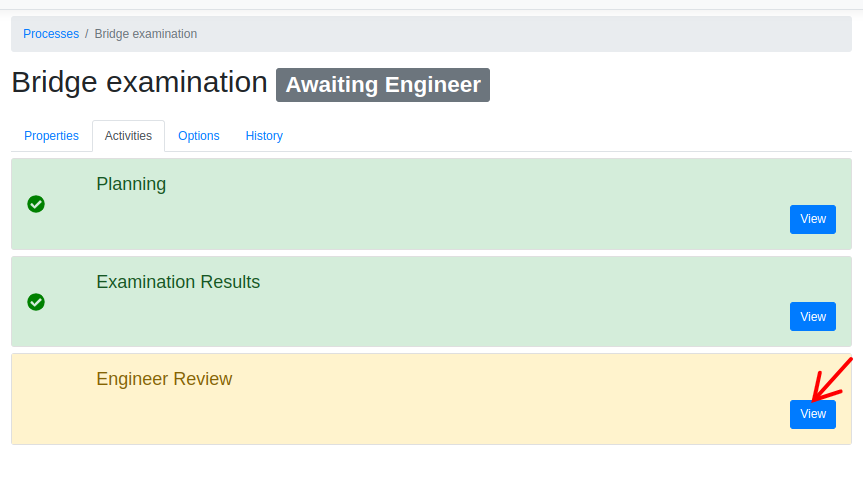This screenshot has width=863, height=478.
Task: Click the Awaiting Engineer status badge
Action: (383, 85)
